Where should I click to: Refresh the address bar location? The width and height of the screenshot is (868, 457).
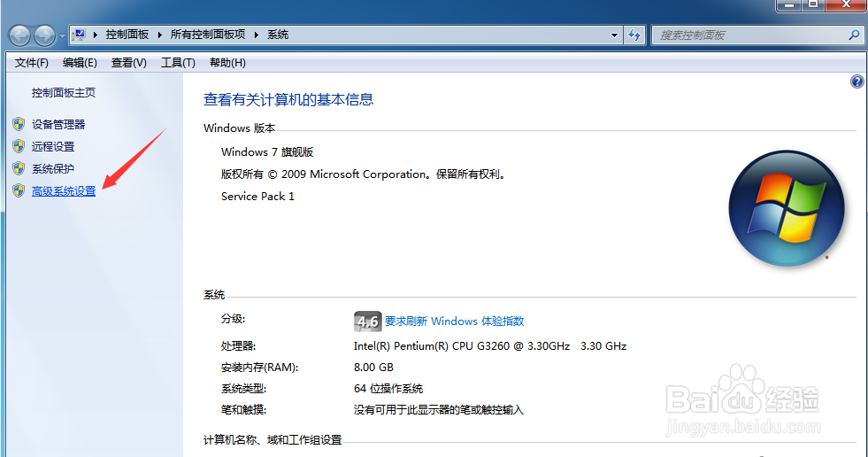coord(634,35)
